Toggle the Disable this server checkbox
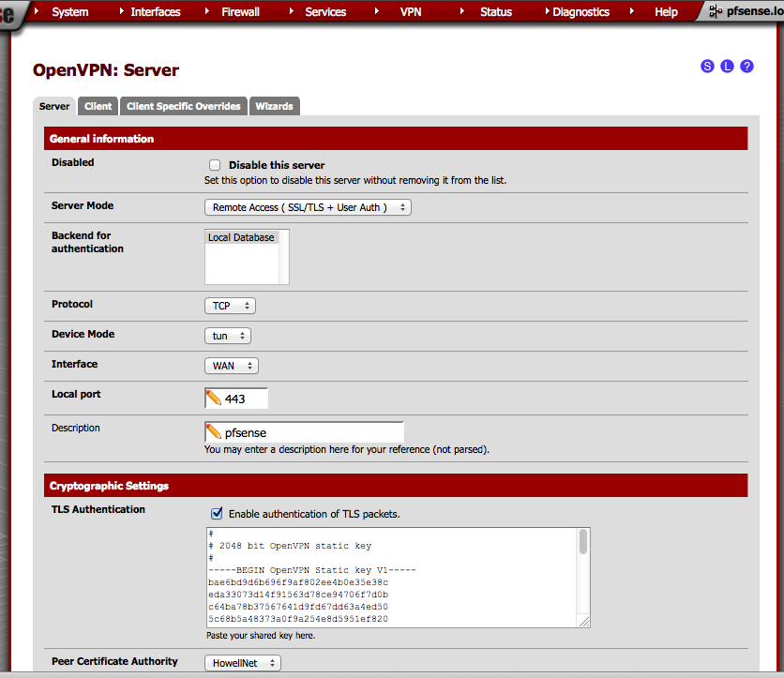This screenshot has width=784, height=678. [x=215, y=165]
